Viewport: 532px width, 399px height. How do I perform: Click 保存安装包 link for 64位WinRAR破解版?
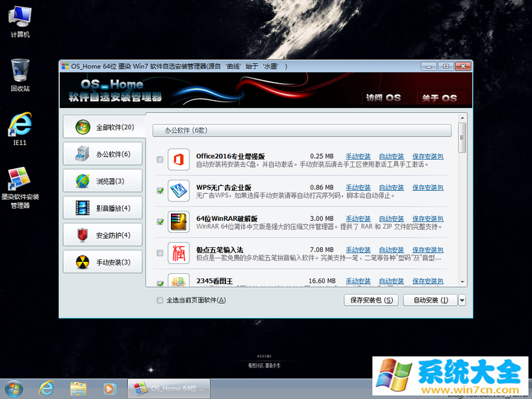click(428, 219)
